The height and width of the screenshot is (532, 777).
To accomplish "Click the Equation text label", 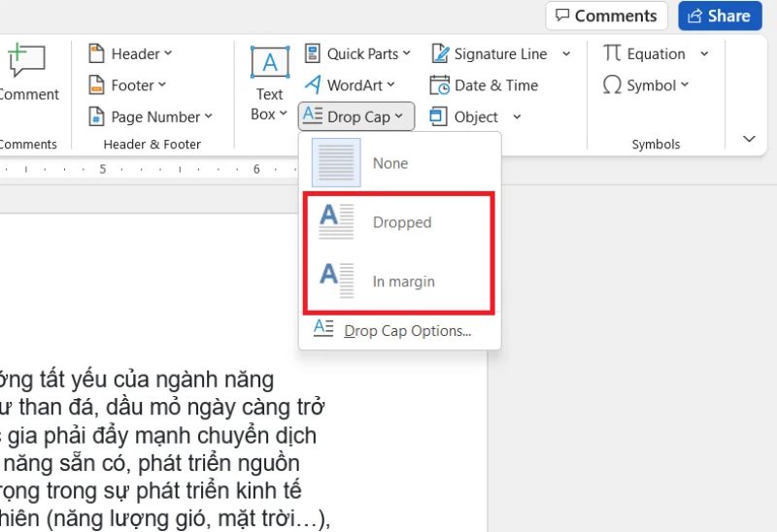I will (657, 53).
